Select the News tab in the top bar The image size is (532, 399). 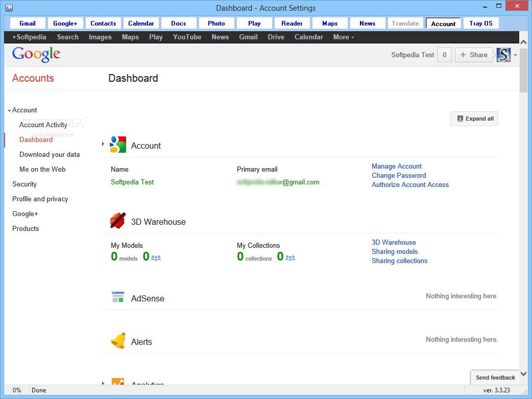click(368, 24)
